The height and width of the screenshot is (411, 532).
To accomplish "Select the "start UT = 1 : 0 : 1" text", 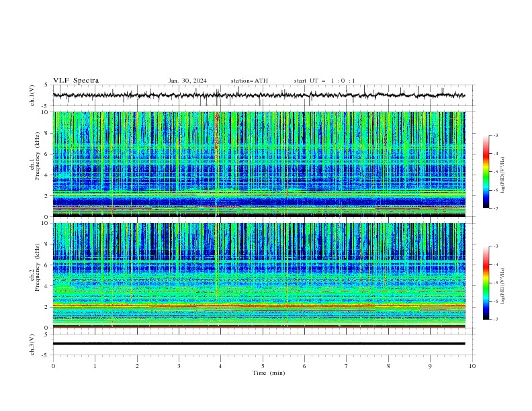I will (324, 81).
